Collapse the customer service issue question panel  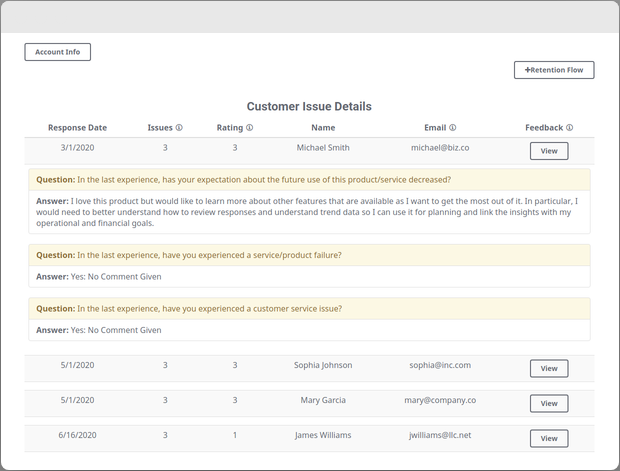310,308
